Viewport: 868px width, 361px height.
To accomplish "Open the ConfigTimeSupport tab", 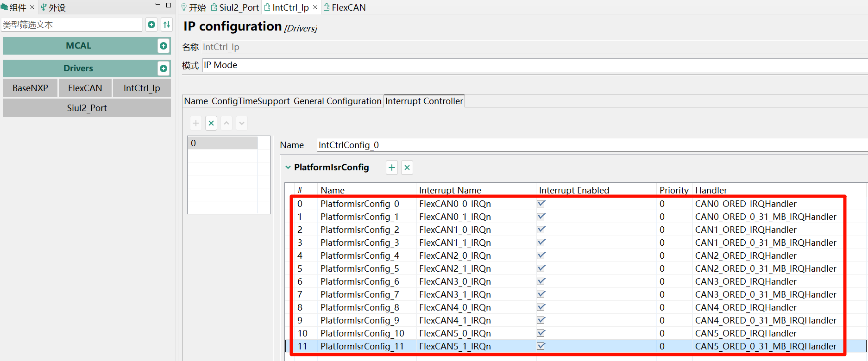I will click(251, 101).
